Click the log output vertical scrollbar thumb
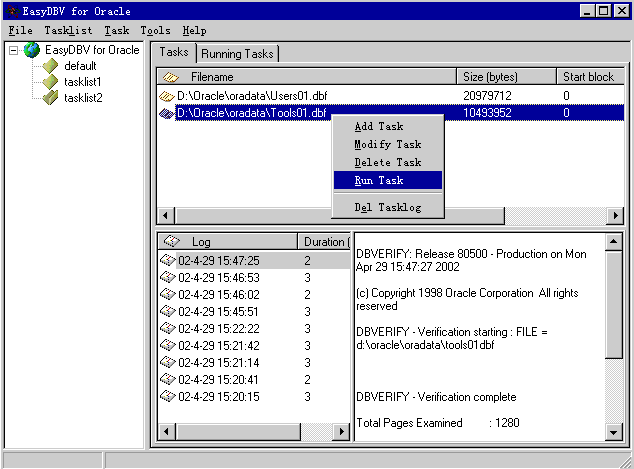The image size is (634, 469). click(x=613, y=304)
